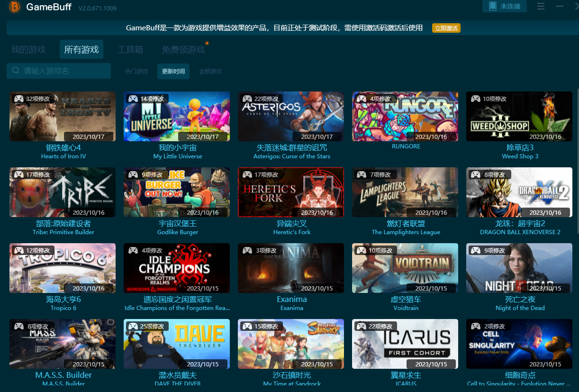This screenshot has width=579, height=392.
Task: Select the 所有游戏 tab
Action: tap(81, 50)
